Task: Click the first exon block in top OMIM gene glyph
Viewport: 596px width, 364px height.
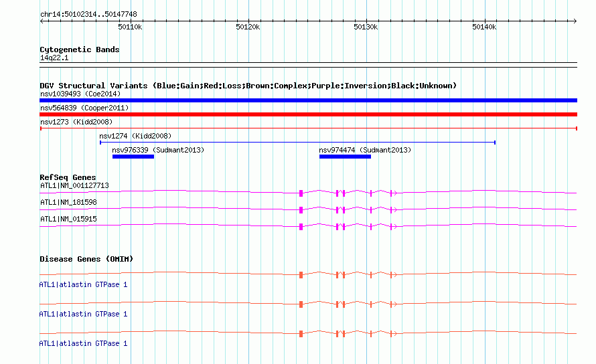Action: [301, 275]
